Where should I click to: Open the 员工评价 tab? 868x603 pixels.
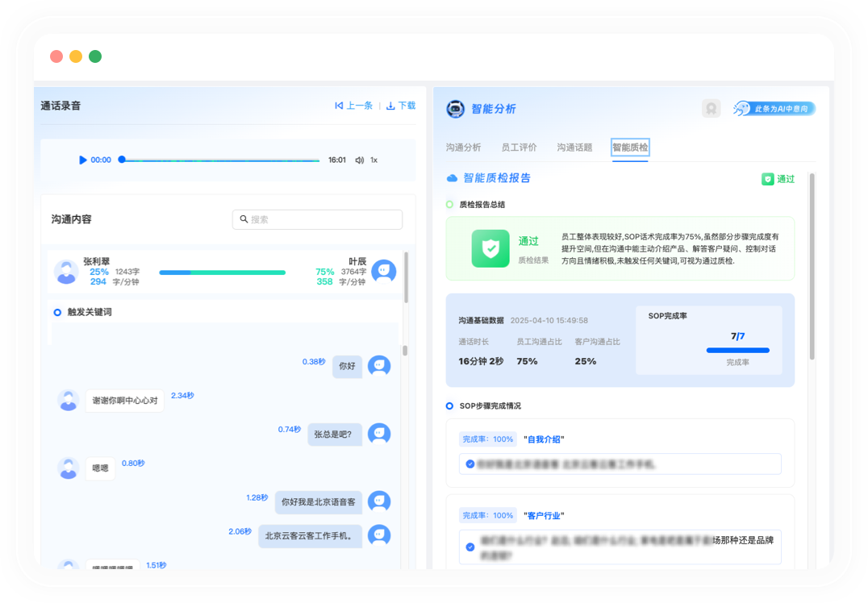click(x=519, y=148)
